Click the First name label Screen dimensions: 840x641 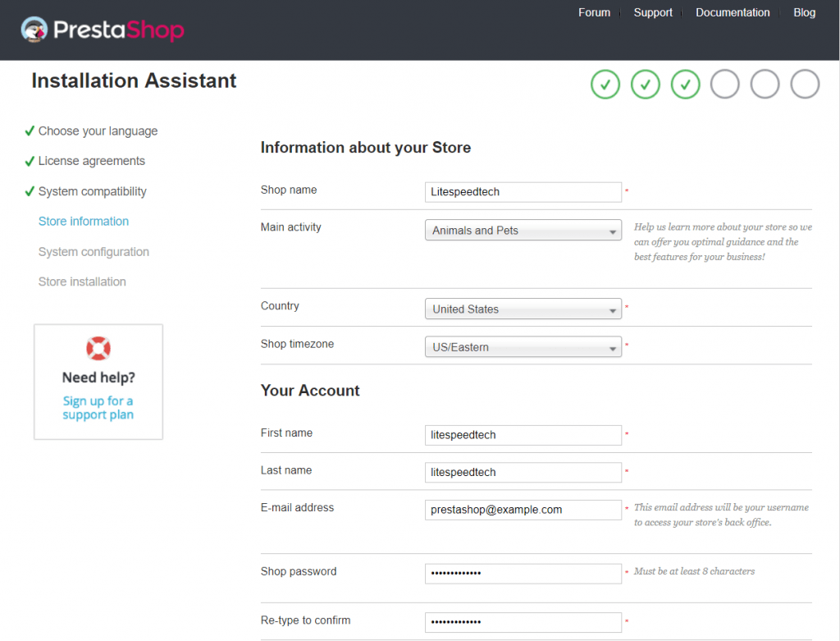(286, 433)
